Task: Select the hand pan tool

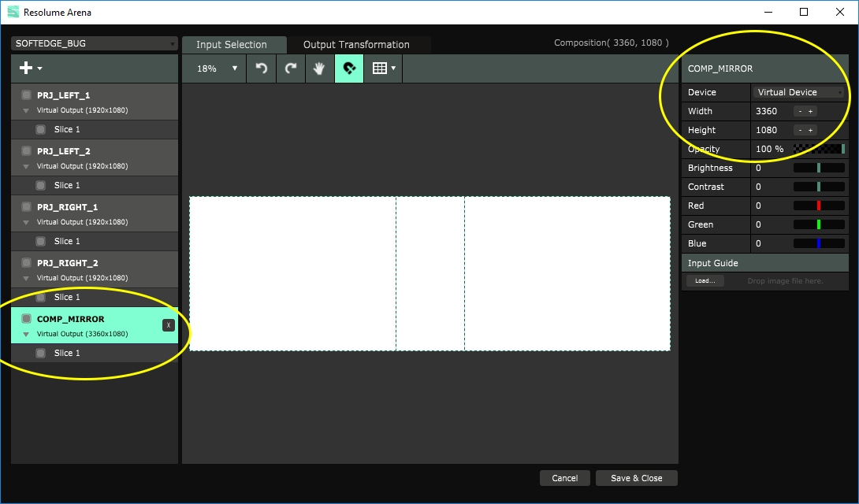Action: click(319, 69)
